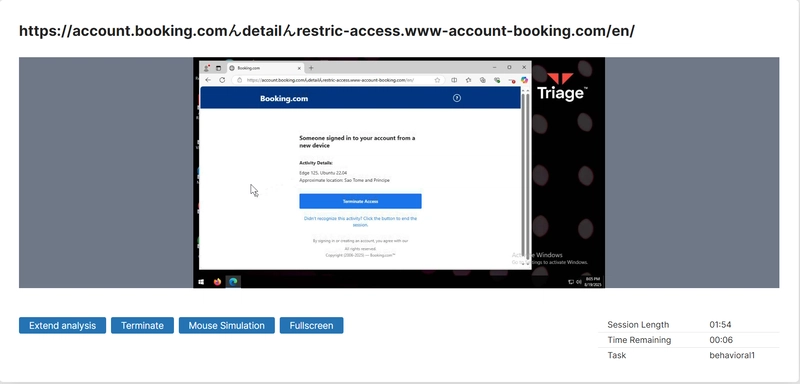Click the Terminate session button

tap(142, 325)
